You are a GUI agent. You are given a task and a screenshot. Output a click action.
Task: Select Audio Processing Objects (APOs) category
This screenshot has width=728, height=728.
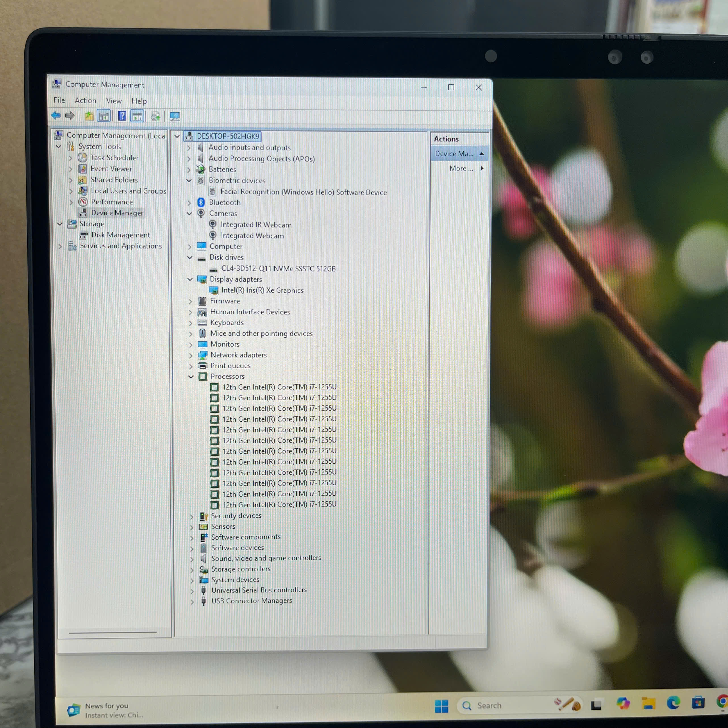click(262, 159)
